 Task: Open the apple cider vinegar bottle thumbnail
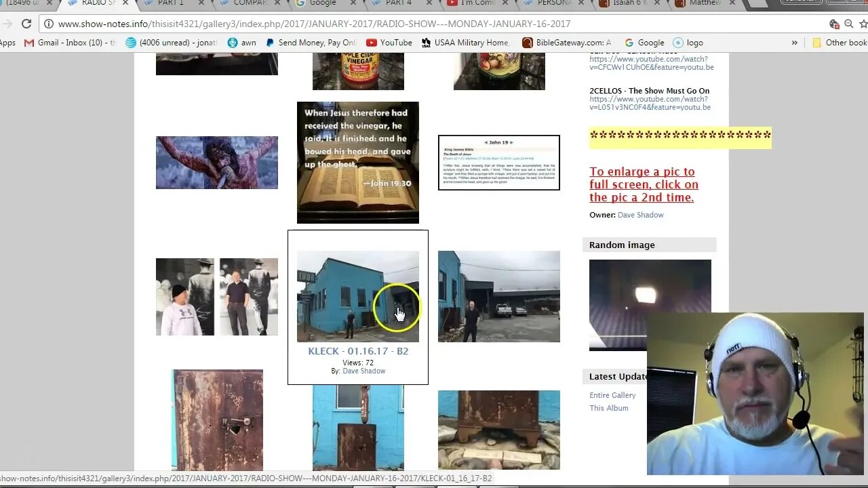tap(358, 71)
